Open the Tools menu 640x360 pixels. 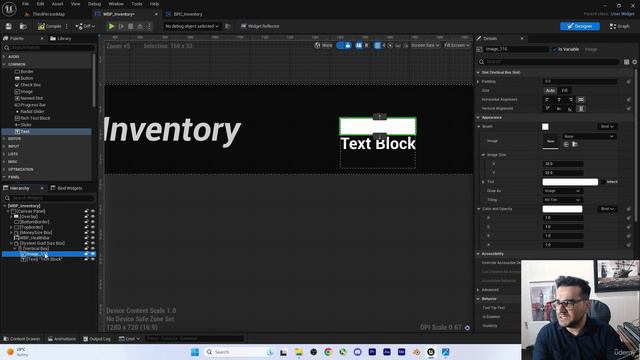(137, 4)
